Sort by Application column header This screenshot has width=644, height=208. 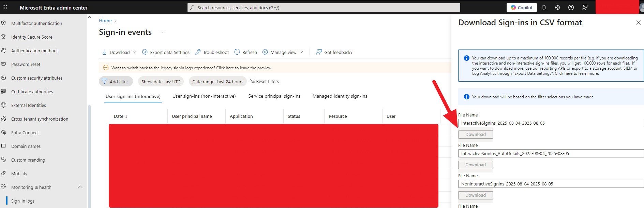(x=241, y=116)
